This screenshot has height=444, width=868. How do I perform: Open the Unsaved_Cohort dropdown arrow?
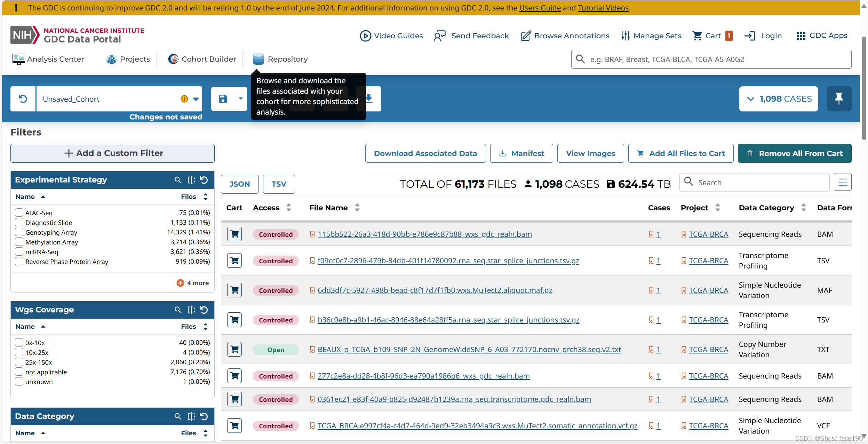point(196,99)
